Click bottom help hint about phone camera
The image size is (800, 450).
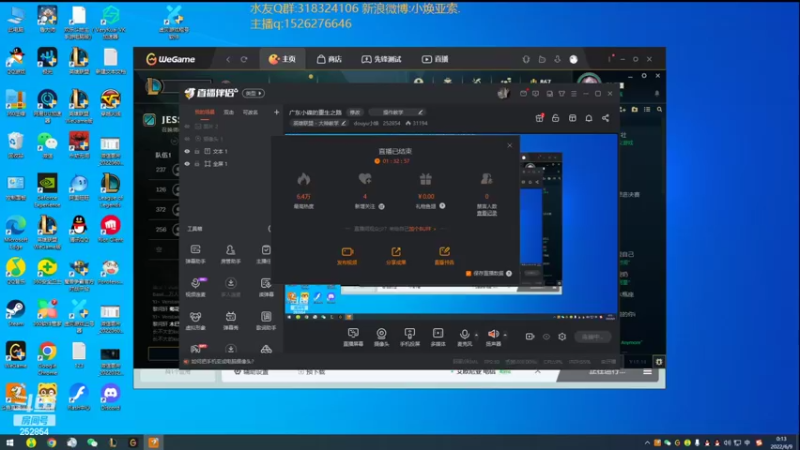[219, 361]
